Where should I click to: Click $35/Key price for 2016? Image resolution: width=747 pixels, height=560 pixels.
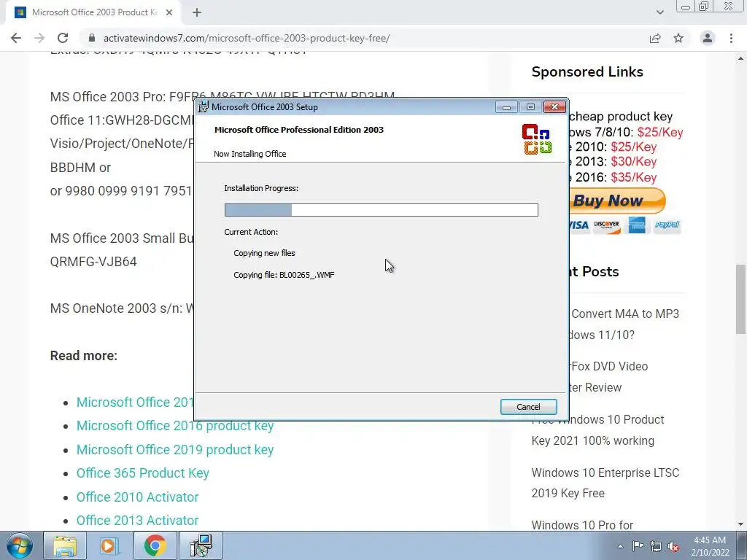coord(634,177)
